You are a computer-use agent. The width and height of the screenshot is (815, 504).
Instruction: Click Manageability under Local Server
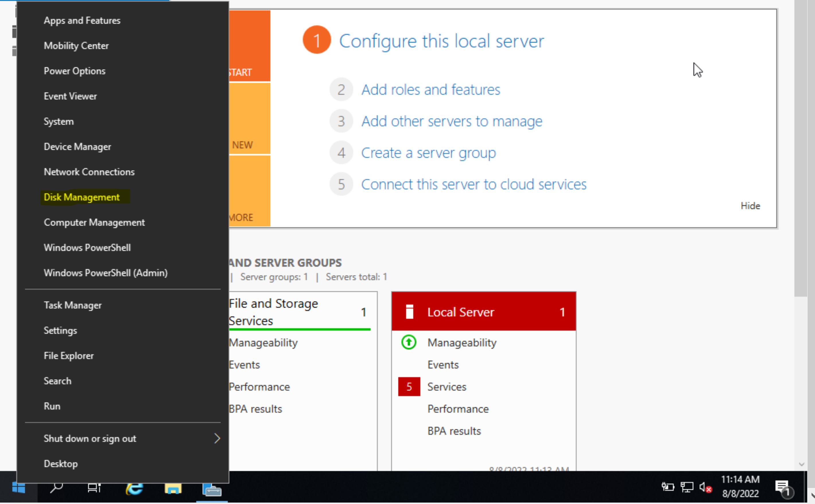point(462,343)
